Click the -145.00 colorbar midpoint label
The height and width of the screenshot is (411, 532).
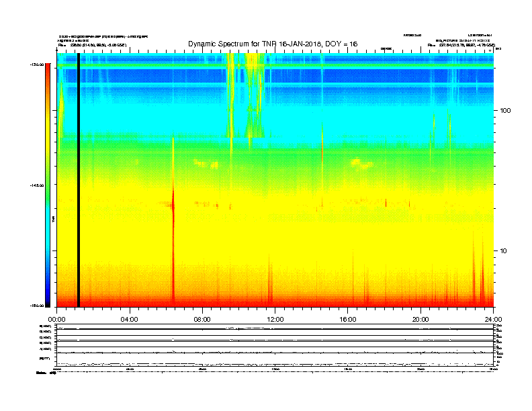point(37,185)
